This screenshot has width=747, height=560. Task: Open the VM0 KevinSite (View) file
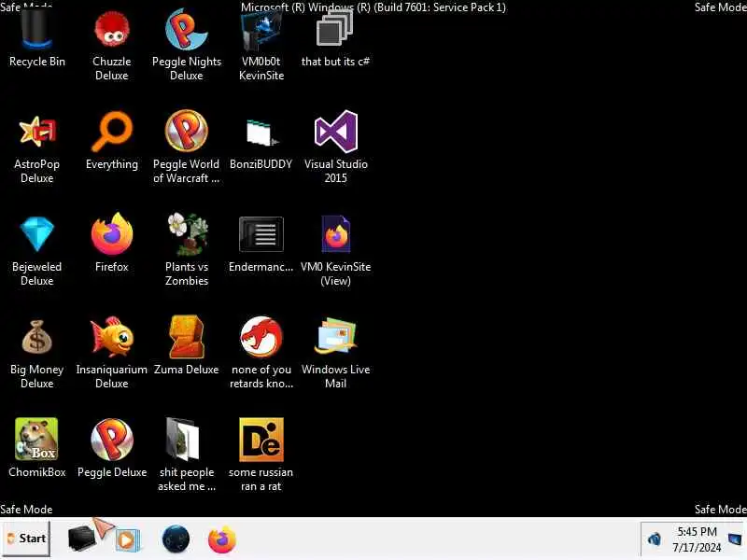(x=336, y=234)
